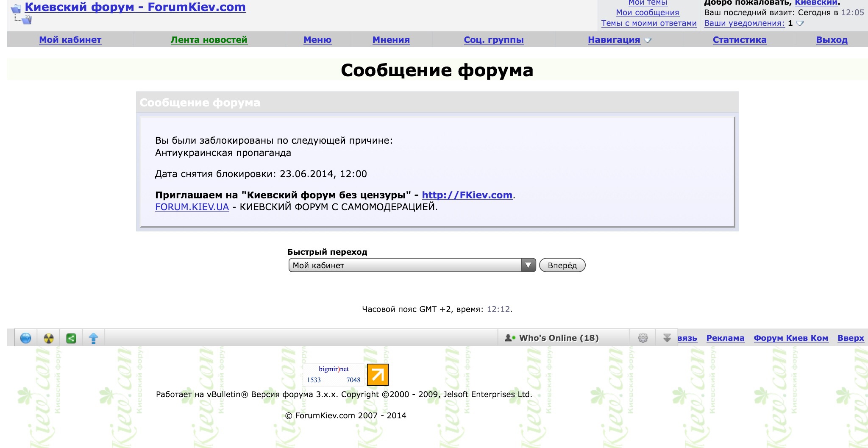Open the Реклама footer link

[x=725, y=338]
